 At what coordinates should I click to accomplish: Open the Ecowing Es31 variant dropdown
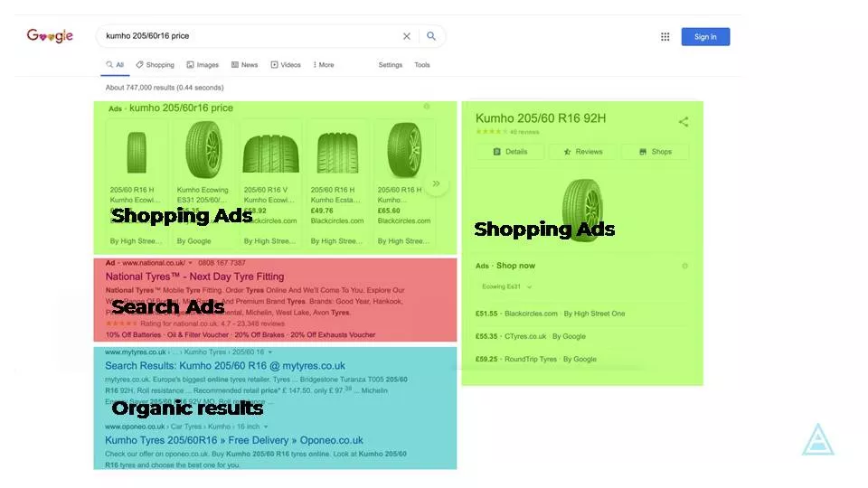coord(506,286)
